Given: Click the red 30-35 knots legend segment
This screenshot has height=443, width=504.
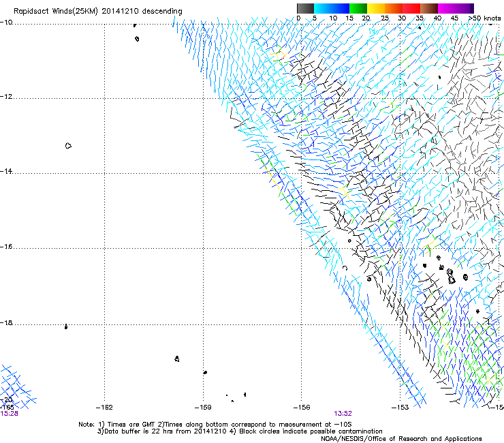Looking at the screenshot, I should (x=411, y=8).
